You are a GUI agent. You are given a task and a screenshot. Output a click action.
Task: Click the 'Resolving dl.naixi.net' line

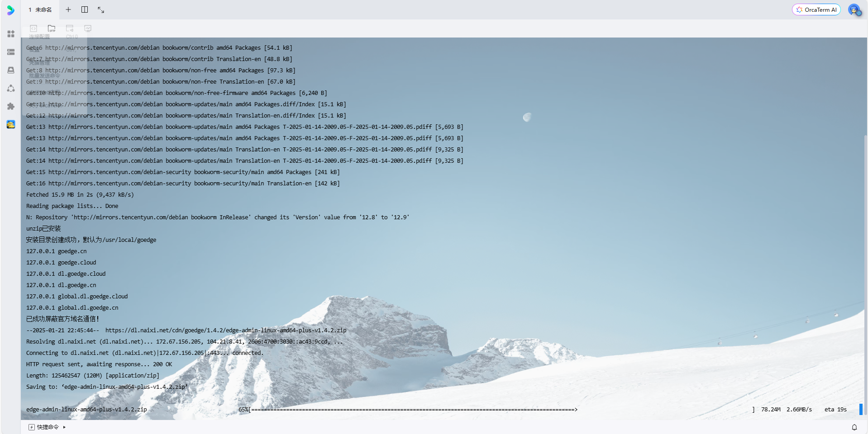[185, 342]
